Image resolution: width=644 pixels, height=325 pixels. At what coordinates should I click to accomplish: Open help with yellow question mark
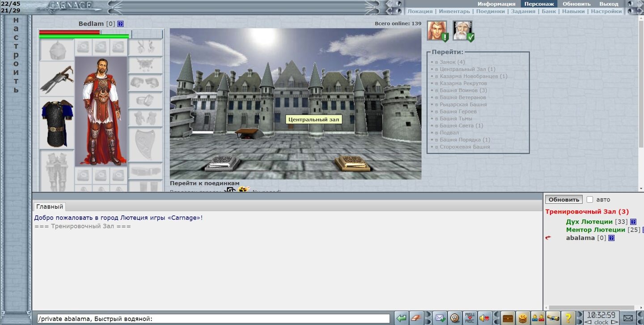pos(568,318)
